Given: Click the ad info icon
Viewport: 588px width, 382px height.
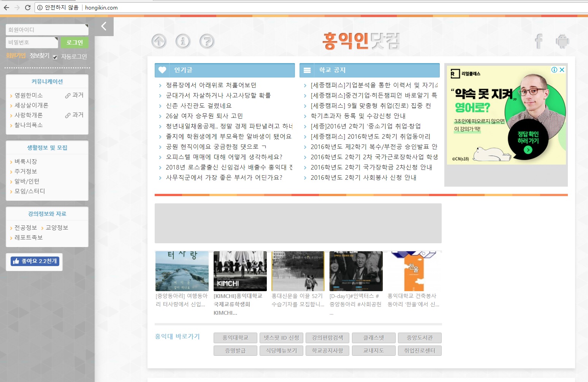Looking at the screenshot, I should tap(554, 70).
